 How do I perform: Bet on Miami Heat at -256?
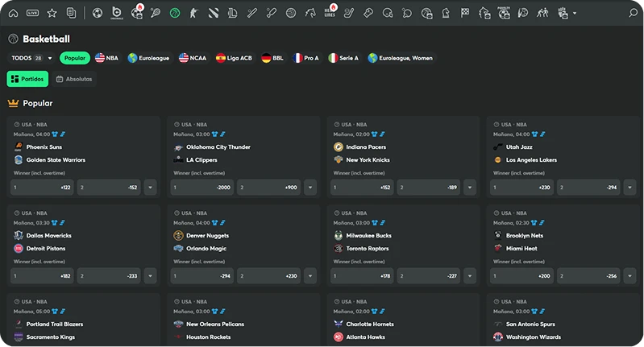pyautogui.click(x=588, y=276)
